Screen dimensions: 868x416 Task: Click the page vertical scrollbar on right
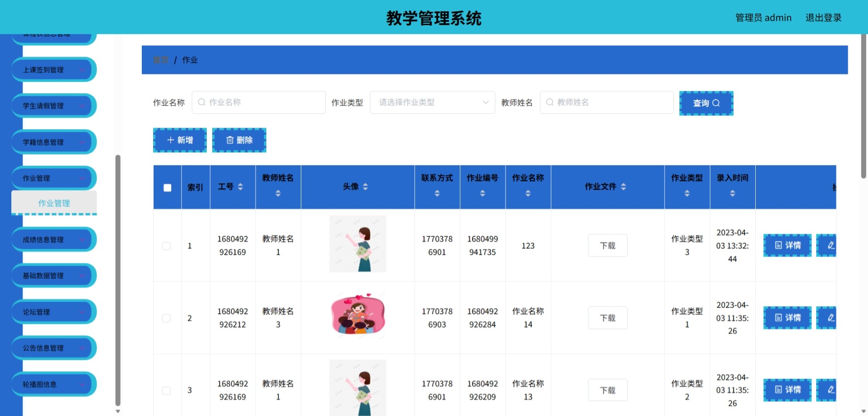[x=864, y=106]
